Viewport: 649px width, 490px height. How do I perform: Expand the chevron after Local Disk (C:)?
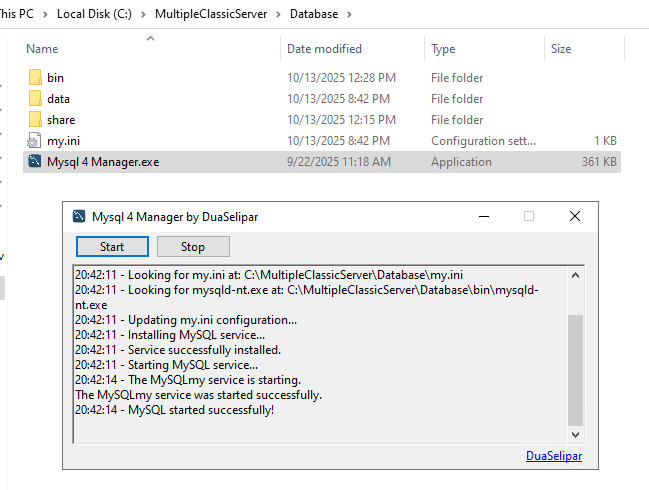point(143,14)
